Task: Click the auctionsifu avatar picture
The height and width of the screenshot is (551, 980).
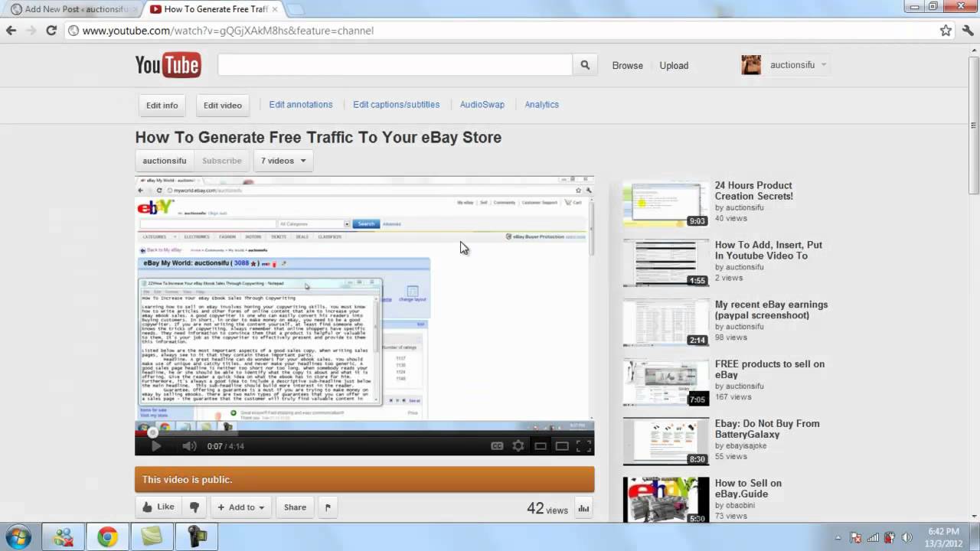Action: pos(751,65)
